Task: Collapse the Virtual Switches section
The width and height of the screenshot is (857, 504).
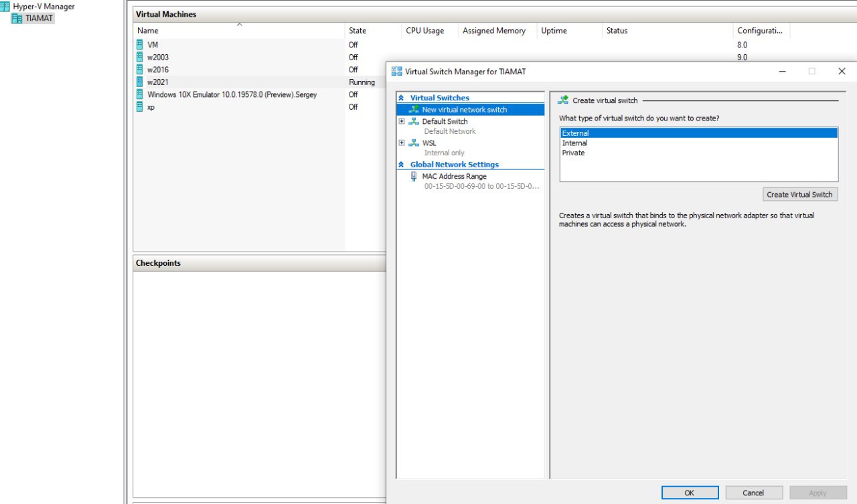Action: [401, 98]
